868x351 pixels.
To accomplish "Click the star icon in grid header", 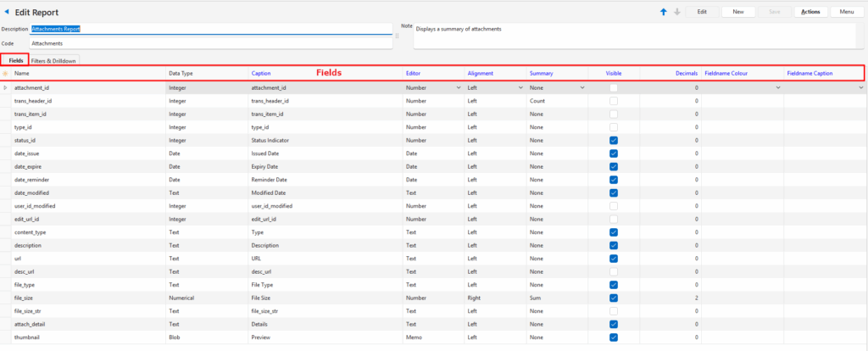I will point(6,74).
